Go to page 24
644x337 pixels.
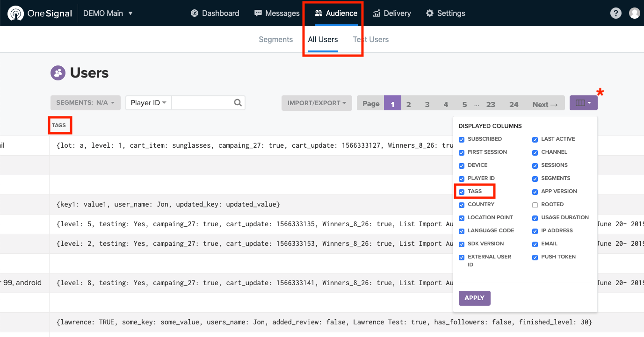pyautogui.click(x=514, y=104)
